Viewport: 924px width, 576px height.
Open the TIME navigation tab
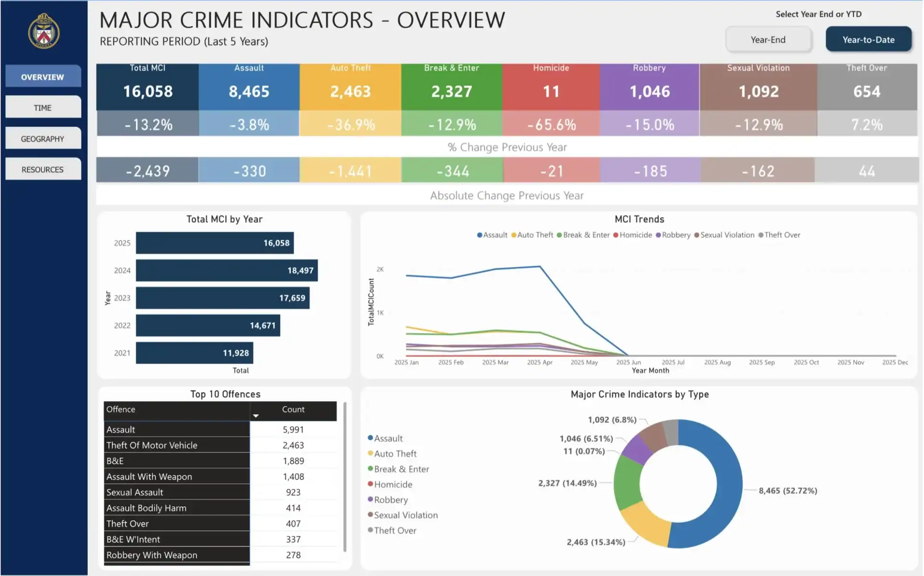pos(43,108)
